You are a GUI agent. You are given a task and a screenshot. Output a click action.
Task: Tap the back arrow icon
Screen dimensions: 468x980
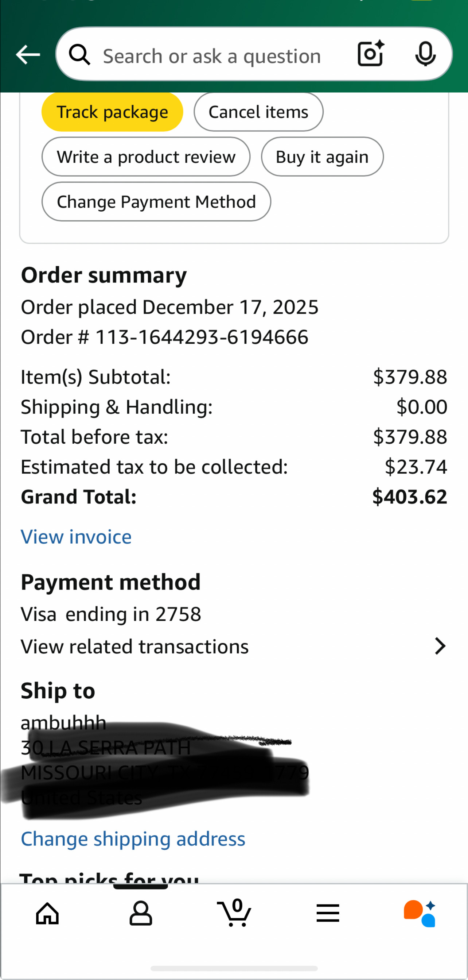coord(28,54)
